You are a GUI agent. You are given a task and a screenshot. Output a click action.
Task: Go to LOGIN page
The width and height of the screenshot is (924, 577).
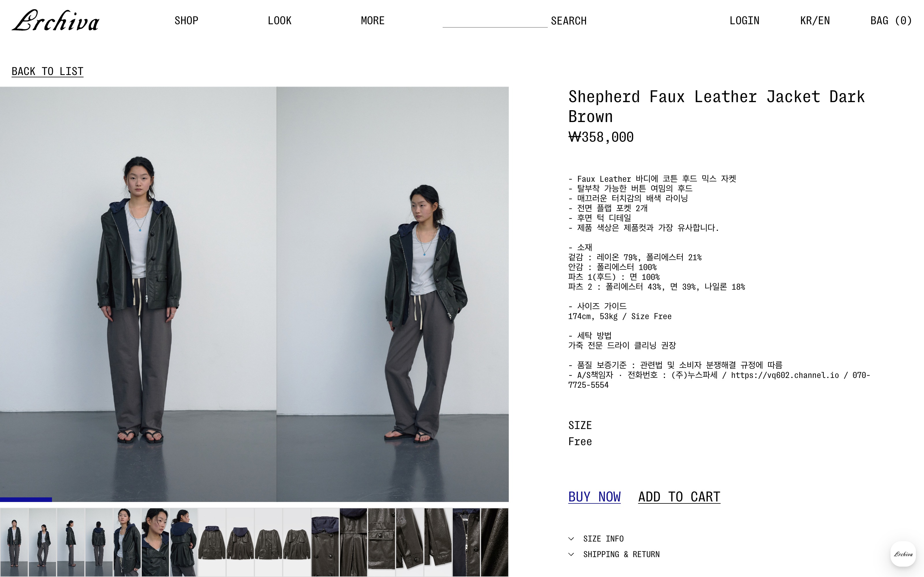pos(744,20)
